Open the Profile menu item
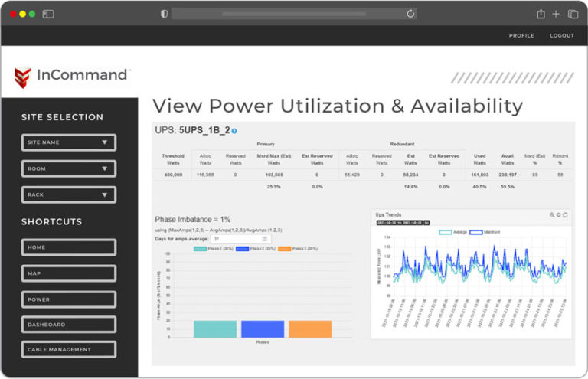This screenshot has width=588, height=379. [521, 35]
